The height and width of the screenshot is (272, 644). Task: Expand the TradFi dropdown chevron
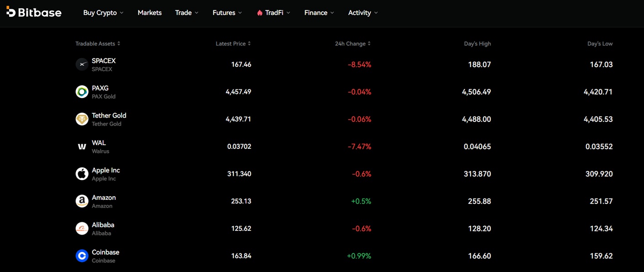[288, 13]
